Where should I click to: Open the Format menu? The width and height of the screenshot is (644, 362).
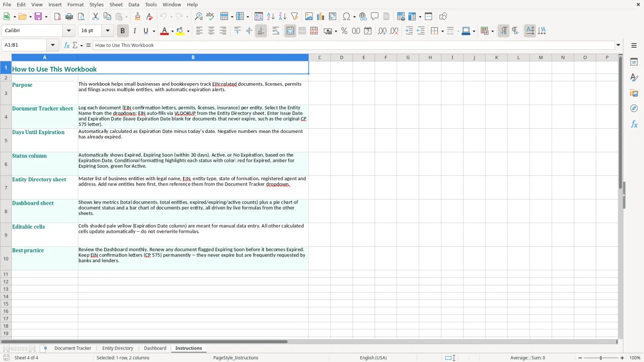pos(76,4)
